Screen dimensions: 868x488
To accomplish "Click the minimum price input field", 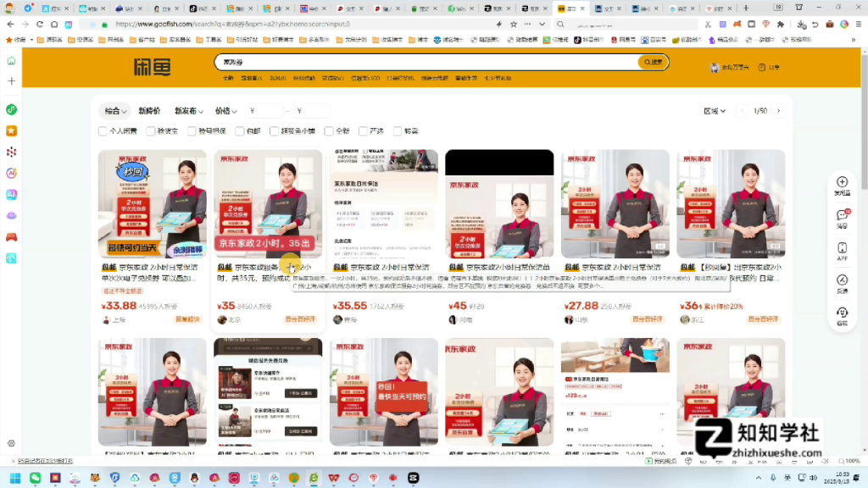I will [x=265, y=111].
